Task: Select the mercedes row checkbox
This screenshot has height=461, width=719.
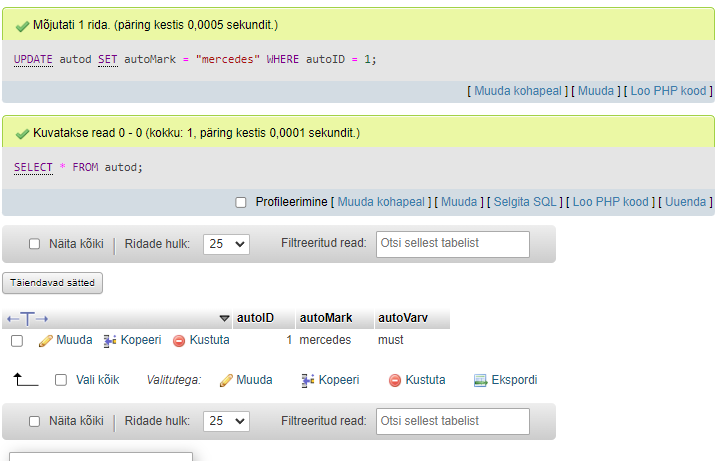Action: click(17, 341)
